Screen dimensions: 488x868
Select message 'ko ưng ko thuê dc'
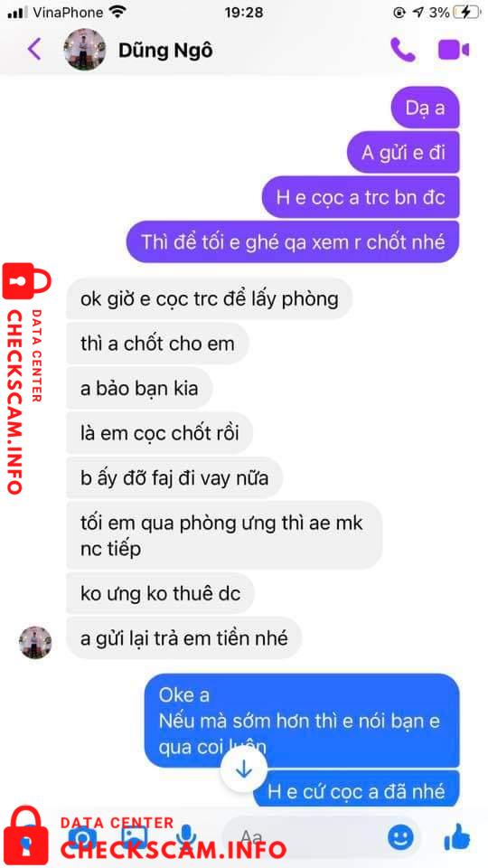pos(161,593)
